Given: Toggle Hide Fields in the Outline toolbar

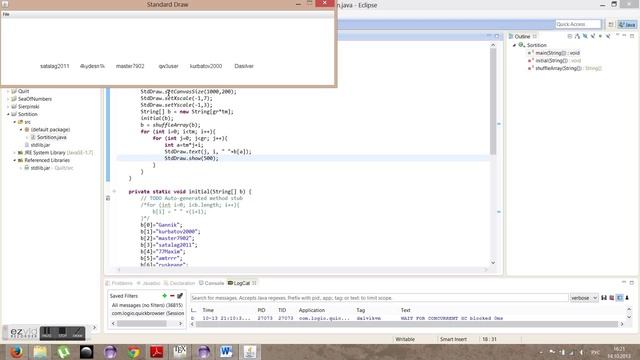Looking at the screenshot, I should point(585,36).
